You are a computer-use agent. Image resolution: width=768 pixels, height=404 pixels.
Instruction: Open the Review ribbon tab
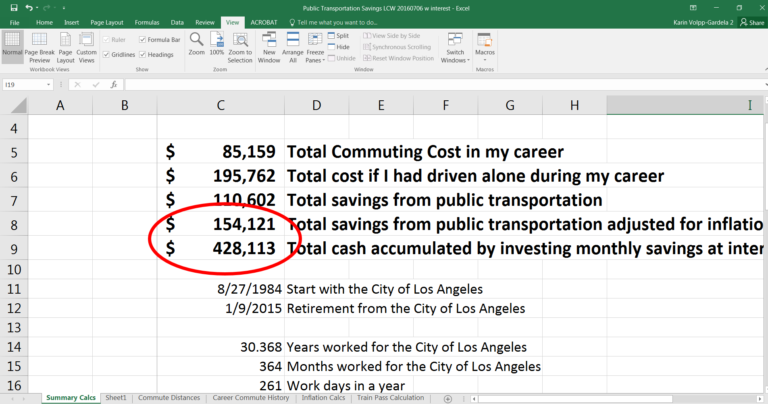click(x=205, y=23)
